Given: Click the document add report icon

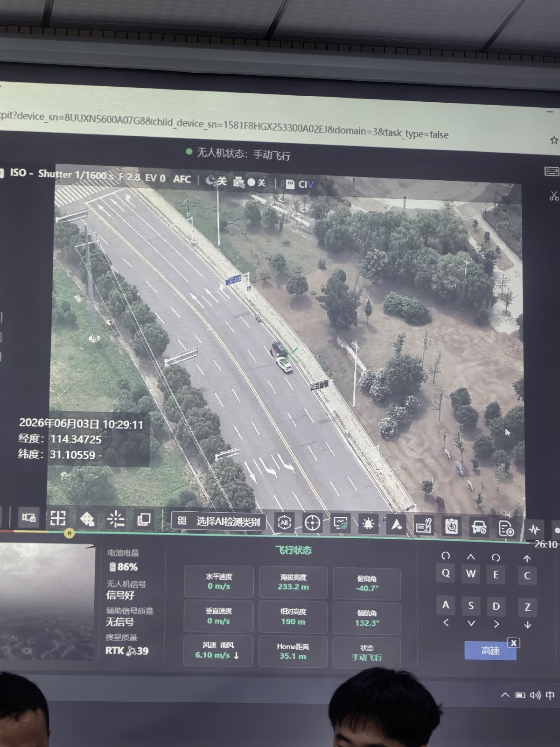Looking at the screenshot, I should (506, 528).
